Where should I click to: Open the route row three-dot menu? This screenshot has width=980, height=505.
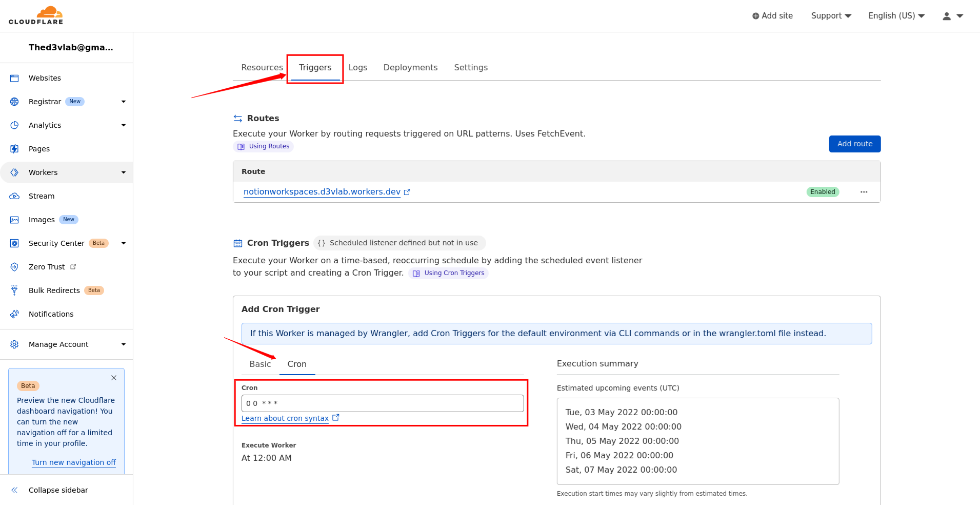click(x=864, y=192)
